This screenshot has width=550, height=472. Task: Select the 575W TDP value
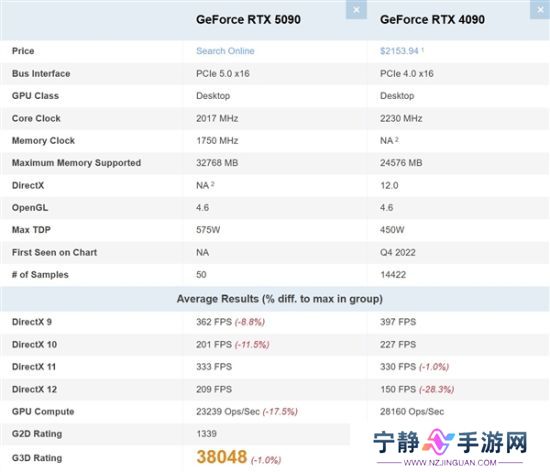pyautogui.click(x=208, y=230)
